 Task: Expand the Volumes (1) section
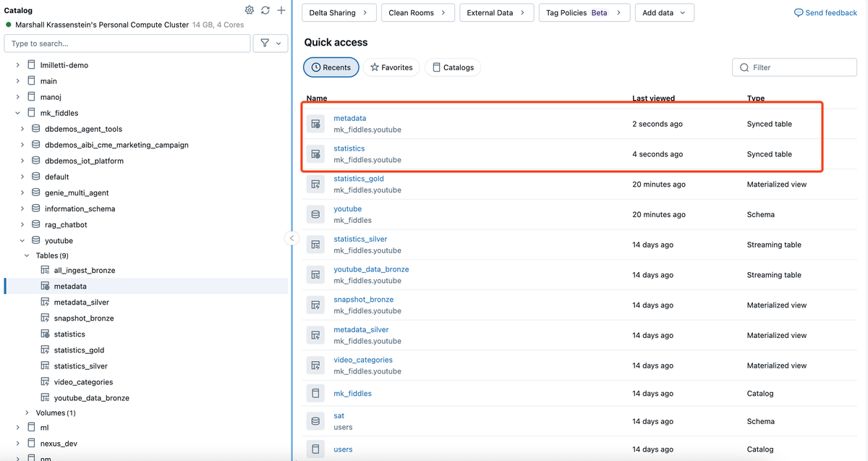27,413
